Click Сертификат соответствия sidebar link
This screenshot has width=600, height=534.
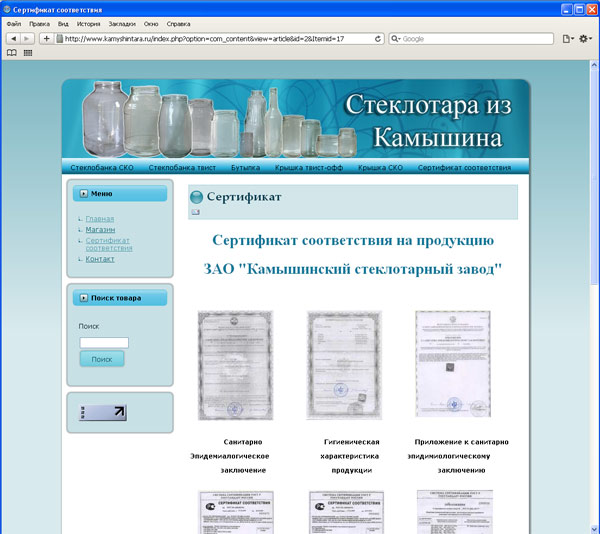click(109, 244)
